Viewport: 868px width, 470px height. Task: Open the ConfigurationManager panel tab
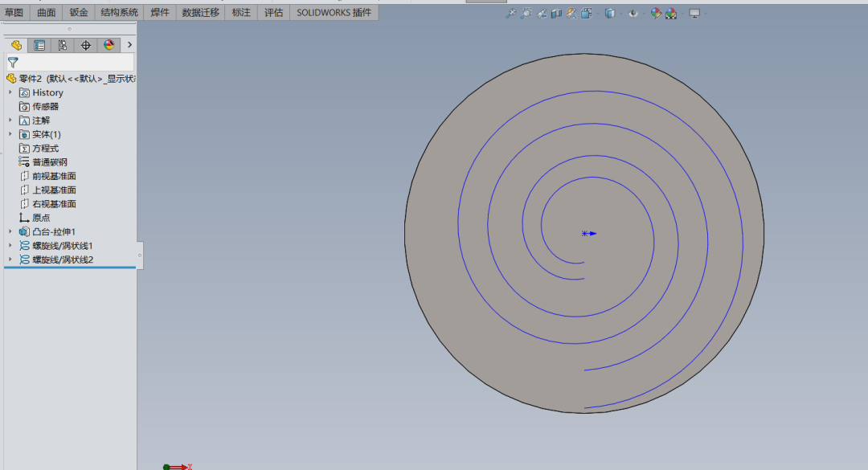(63, 46)
